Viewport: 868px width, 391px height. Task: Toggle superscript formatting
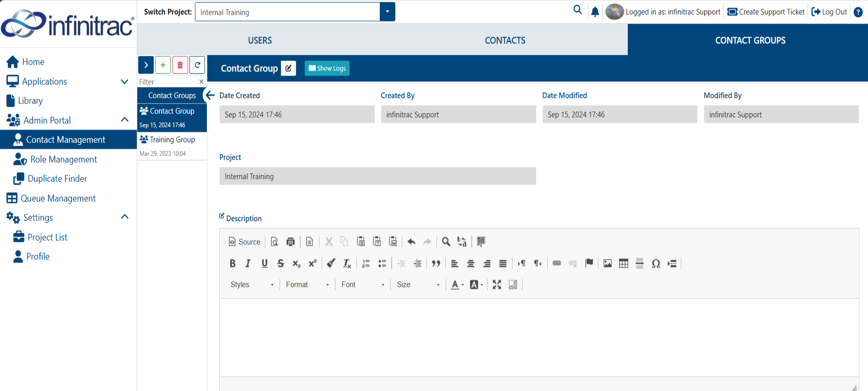tap(313, 263)
